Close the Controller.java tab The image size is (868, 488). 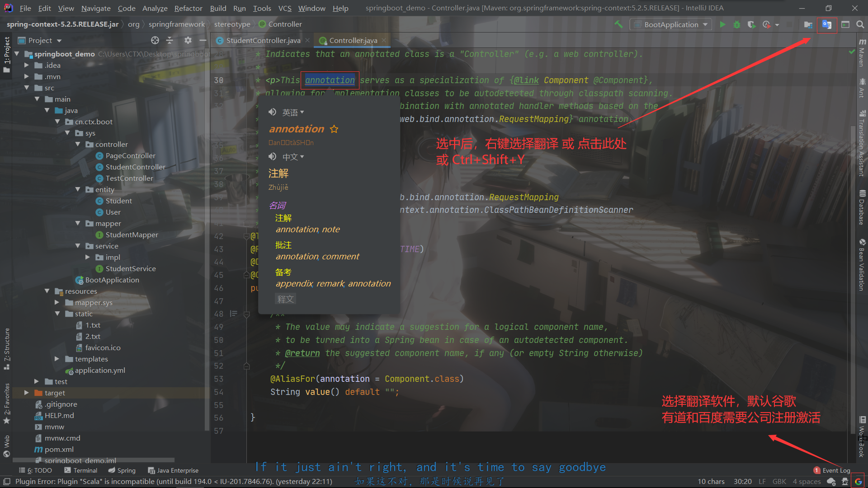[384, 40]
